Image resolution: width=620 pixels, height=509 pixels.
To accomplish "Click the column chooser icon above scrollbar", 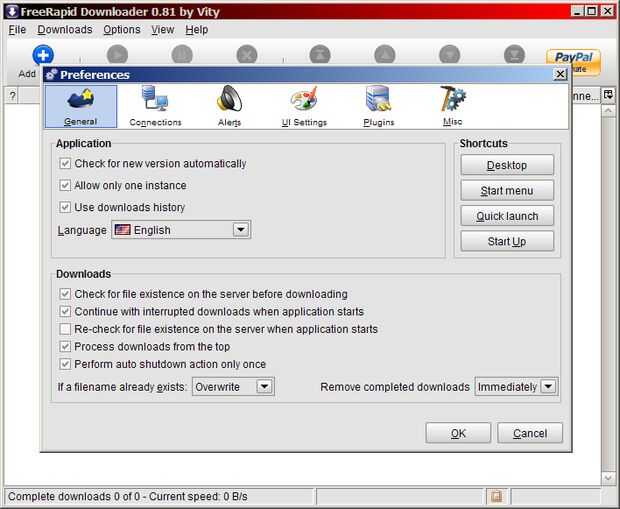I will (608, 95).
